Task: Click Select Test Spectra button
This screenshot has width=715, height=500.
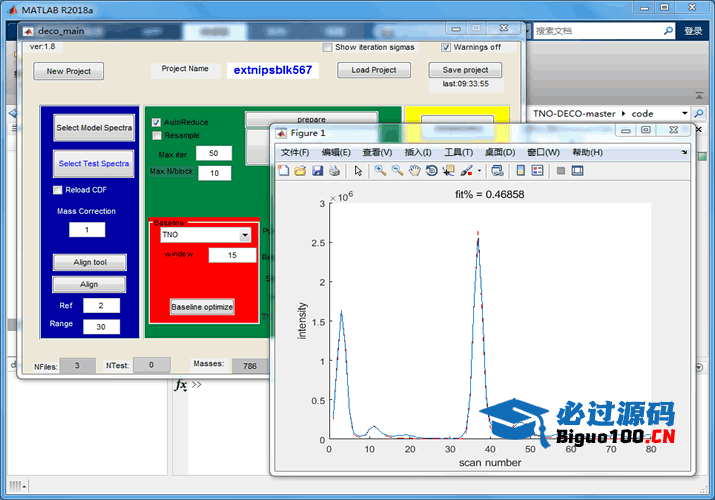Action: tap(94, 164)
